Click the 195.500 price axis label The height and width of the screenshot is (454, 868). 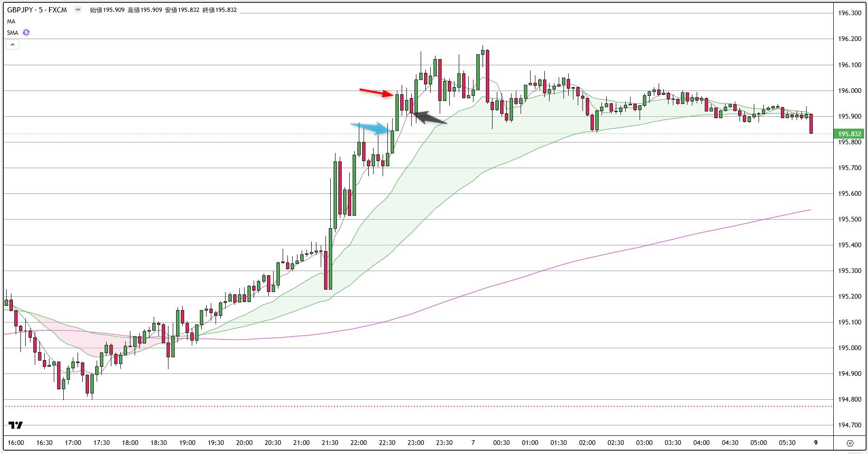849,219
